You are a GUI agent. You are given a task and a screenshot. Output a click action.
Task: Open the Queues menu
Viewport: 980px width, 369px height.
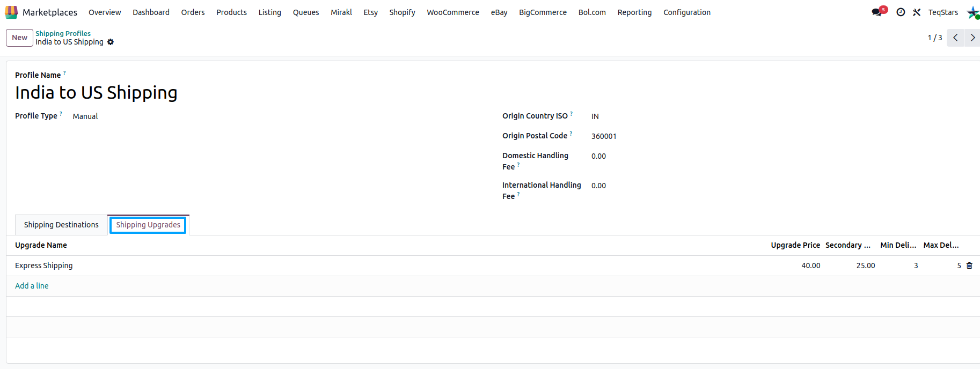(306, 12)
